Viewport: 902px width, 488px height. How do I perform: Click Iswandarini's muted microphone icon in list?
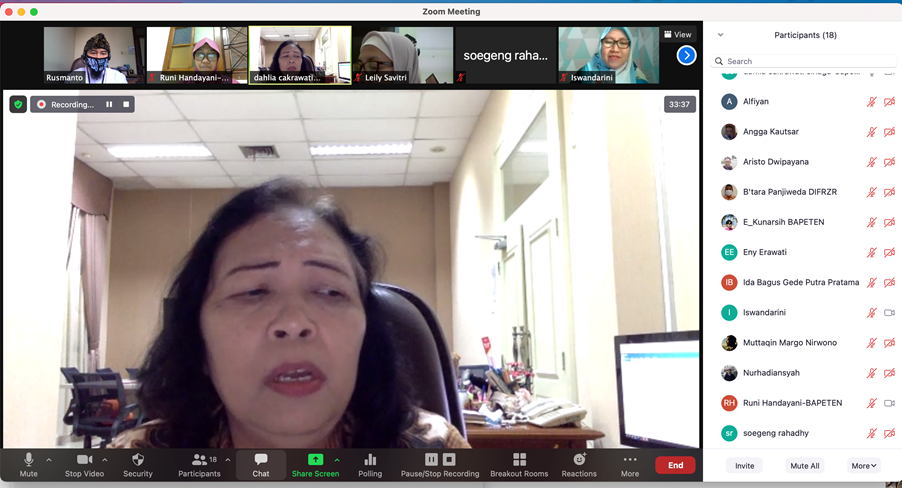(x=872, y=312)
